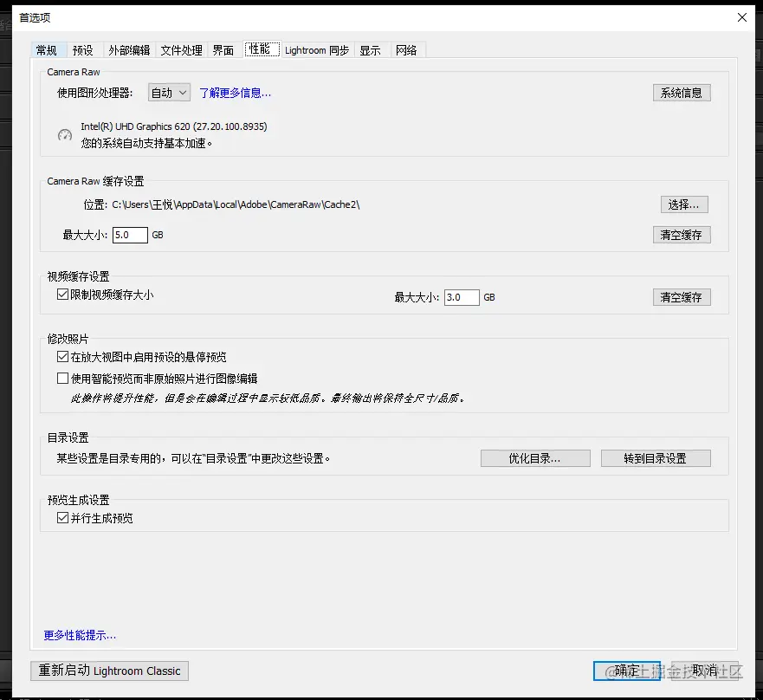
Task: Open the 网络 tab
Action: coord(406,50)
